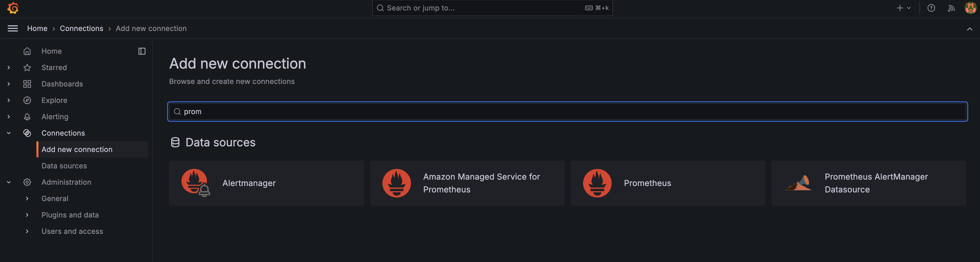
Task: Toggle the hamburger menu icon
Action: point(13,28)
